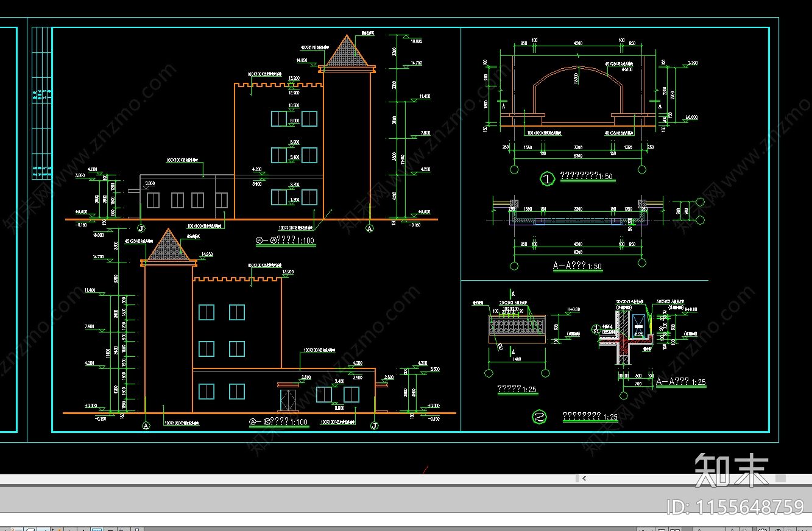Select the hatched tower roof in lower elevation

coord(168,247)
